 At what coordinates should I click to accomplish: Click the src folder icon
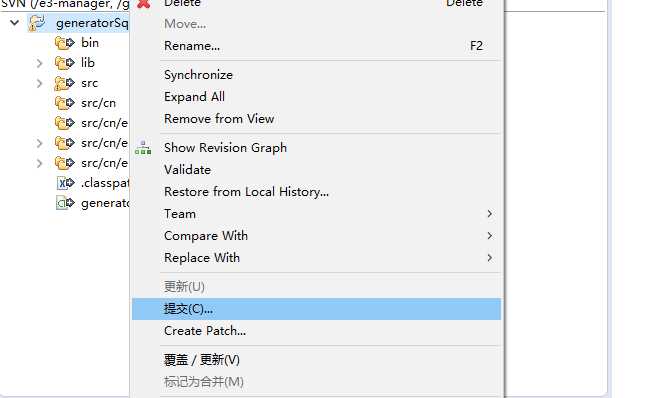click(x=64, y=83)
